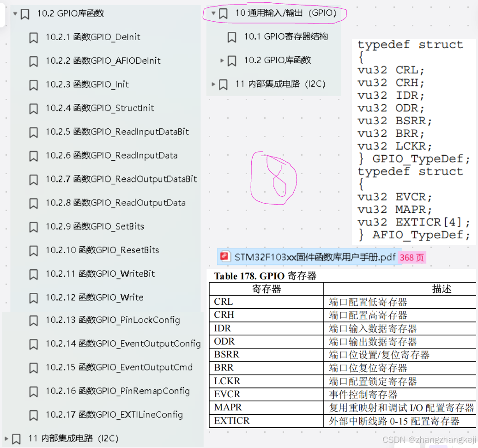Click the 10 通用输入/输出 (GPIO) title
The height and width of the screenshot is (448, 478).
(285, 13)
